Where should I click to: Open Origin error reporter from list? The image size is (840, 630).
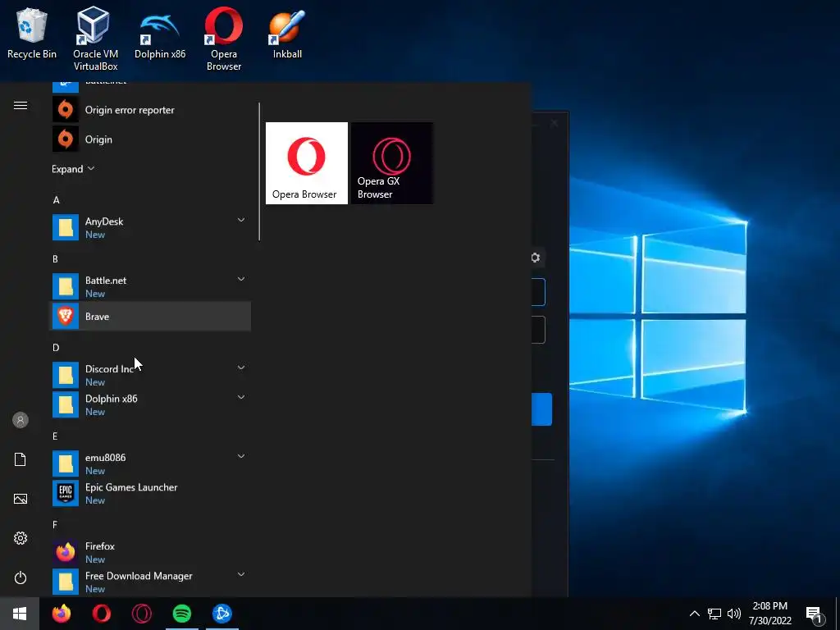[150, 110]
